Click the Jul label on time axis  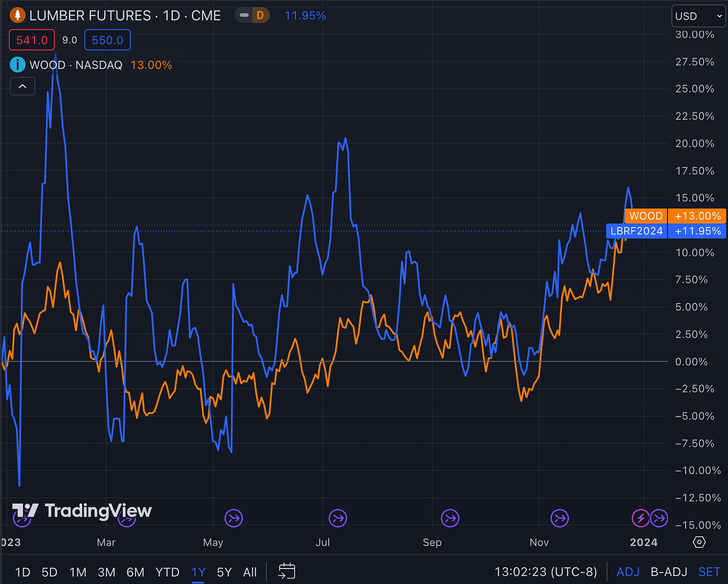tap(322, 542)
